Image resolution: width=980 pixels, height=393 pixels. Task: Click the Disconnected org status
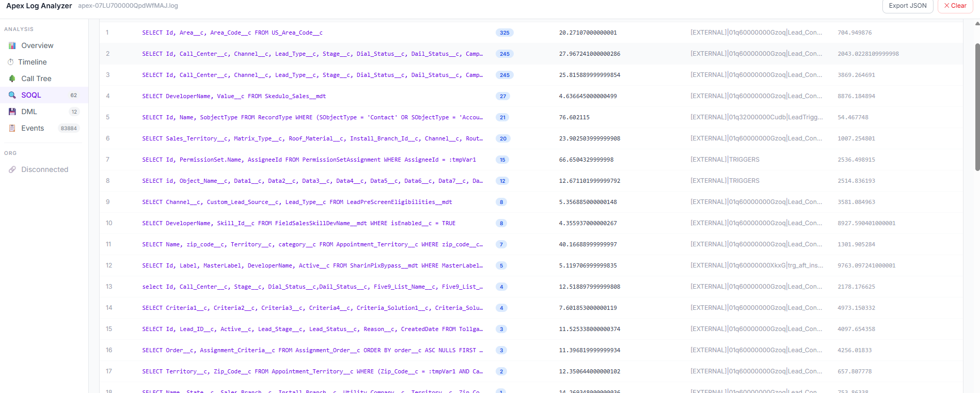tap(44, 169)
